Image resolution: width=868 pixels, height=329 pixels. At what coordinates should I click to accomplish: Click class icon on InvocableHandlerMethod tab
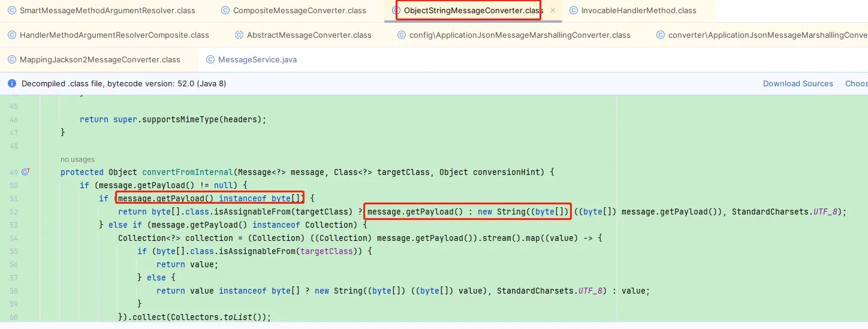[574, 10]
